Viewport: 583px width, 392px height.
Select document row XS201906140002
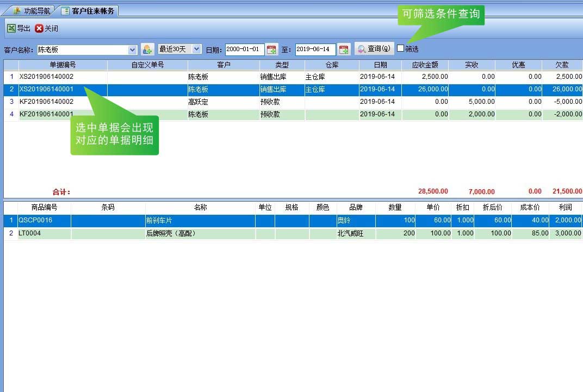(x=293, y=77)
